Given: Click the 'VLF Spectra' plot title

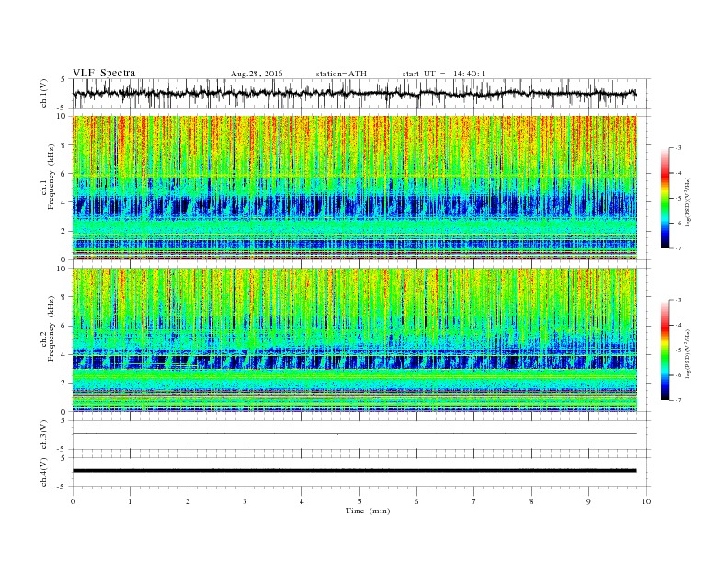Looking at the screenshot, I should click(x=104, y=73).
